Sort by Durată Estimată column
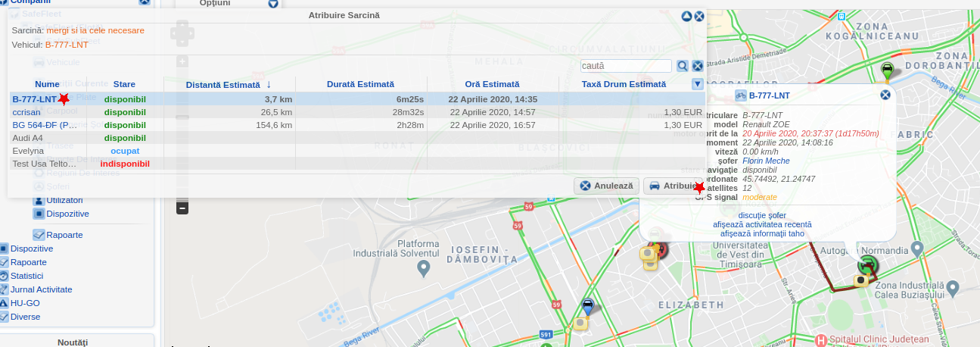Image resolution: width=980 pixels, height=347 pixels. coord(360,84)
